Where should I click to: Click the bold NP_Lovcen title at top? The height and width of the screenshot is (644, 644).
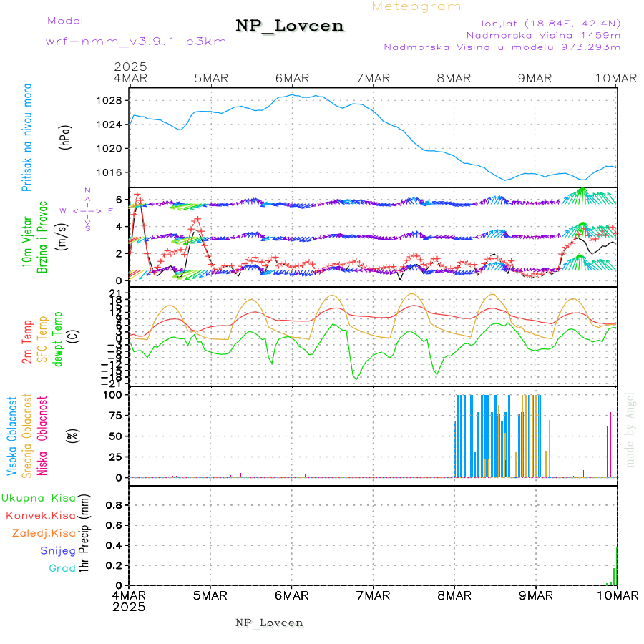pyautogui.click(x=290, y=26)
